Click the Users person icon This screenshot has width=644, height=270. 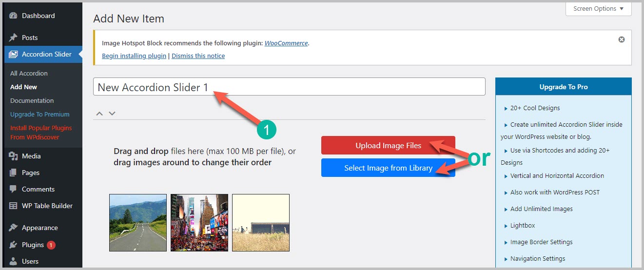tap(13, 261)
